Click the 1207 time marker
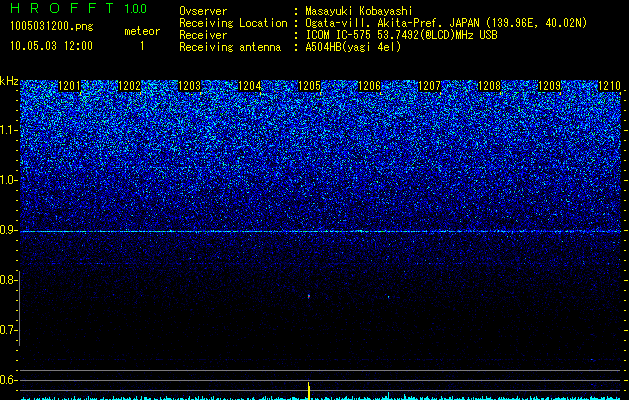 (x=430, y=86)
